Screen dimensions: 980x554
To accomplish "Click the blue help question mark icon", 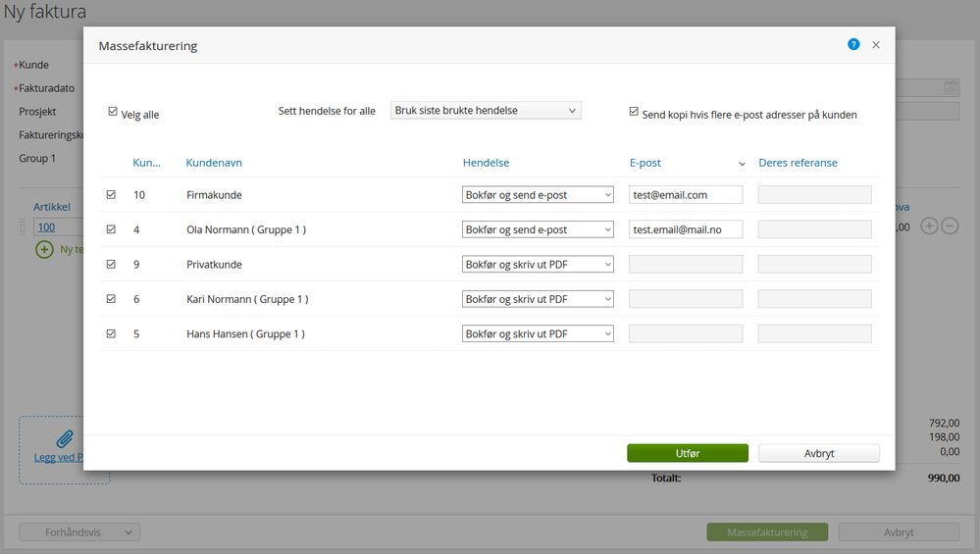I will pos(853,45).
